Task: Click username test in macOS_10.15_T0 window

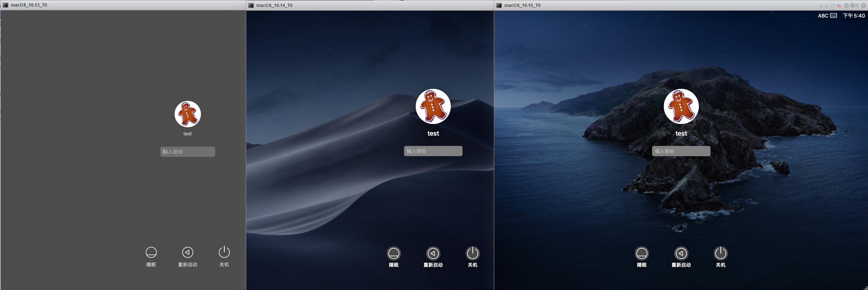Action: click(x=681, y=133)
